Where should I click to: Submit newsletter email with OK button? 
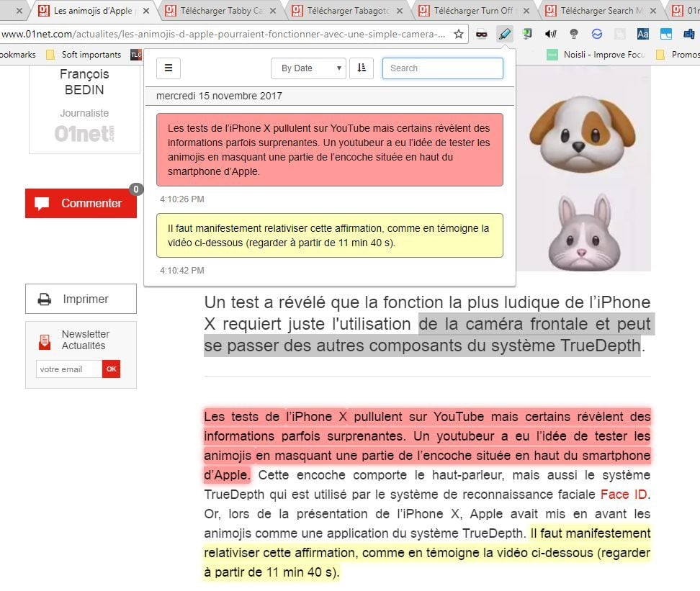click(x=111, y=369)
